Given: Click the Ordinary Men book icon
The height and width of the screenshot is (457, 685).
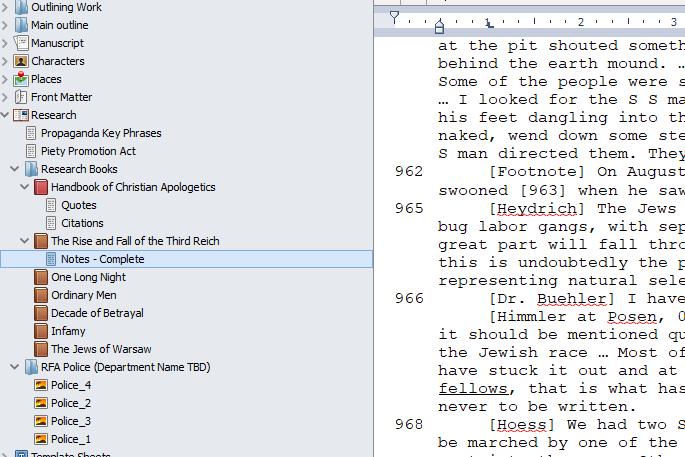Looking at the screenshot, I should [41, 295].
